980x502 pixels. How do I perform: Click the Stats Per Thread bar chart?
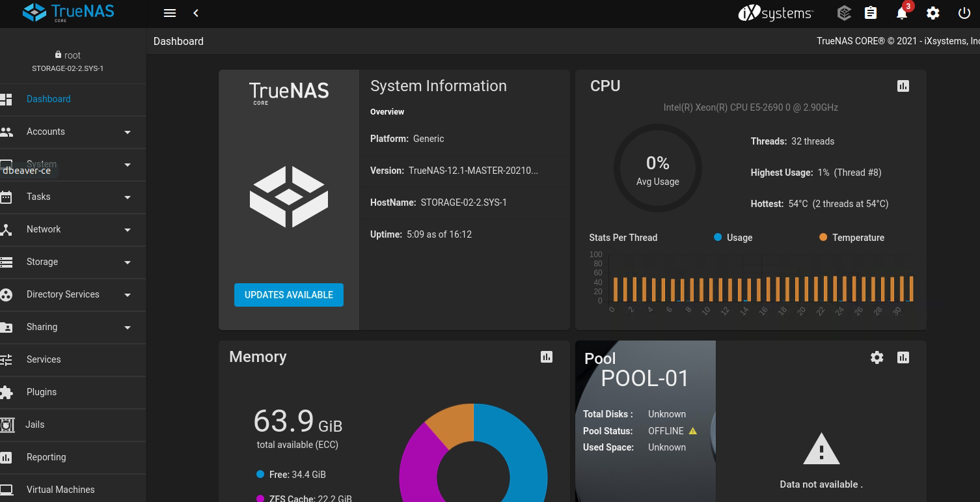click(752, 285)
